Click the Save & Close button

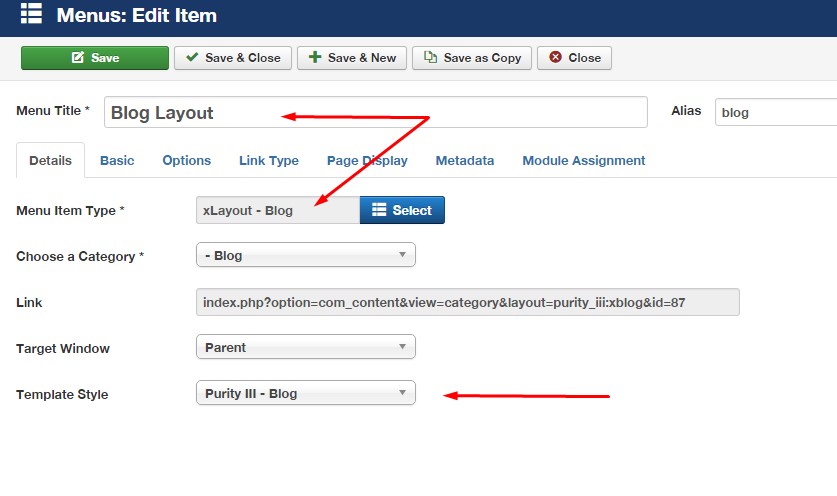click(x=233, y=58)
